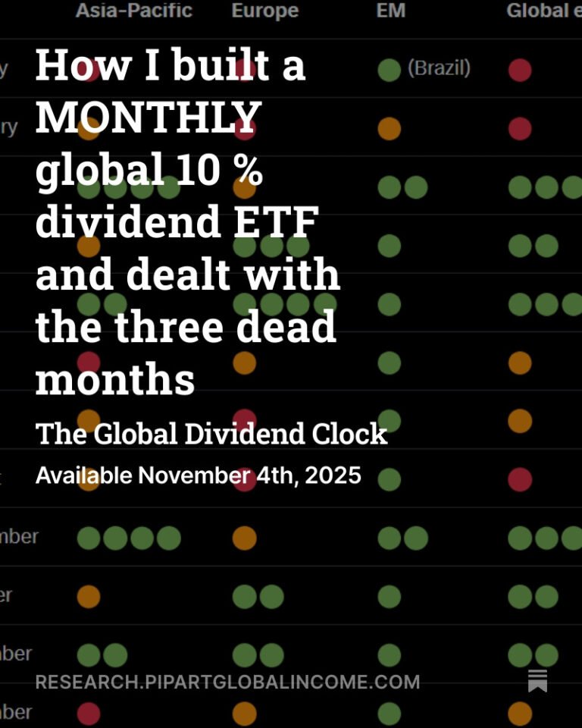The height and width of the screenshot is (728, 582).
Task: Select the orange dot in Europe's bottom row
Action: [244, 714]
